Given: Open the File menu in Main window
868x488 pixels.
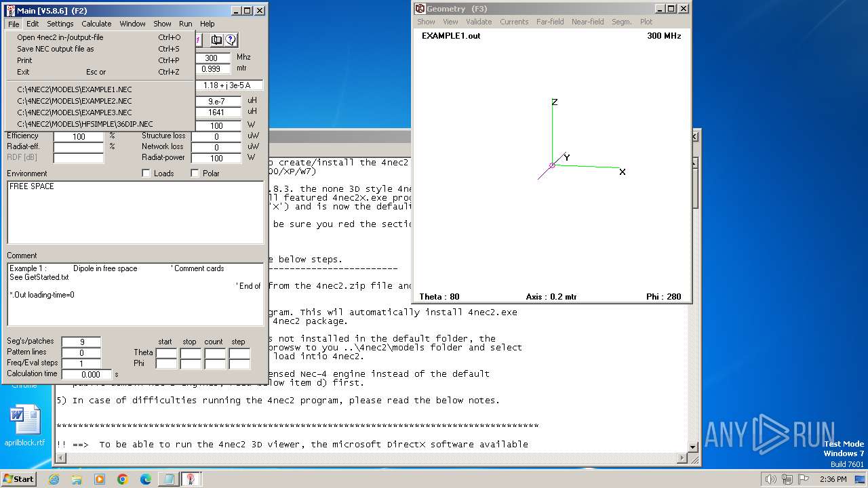Looking at the screenshot, I should click(x=14, y=24).
